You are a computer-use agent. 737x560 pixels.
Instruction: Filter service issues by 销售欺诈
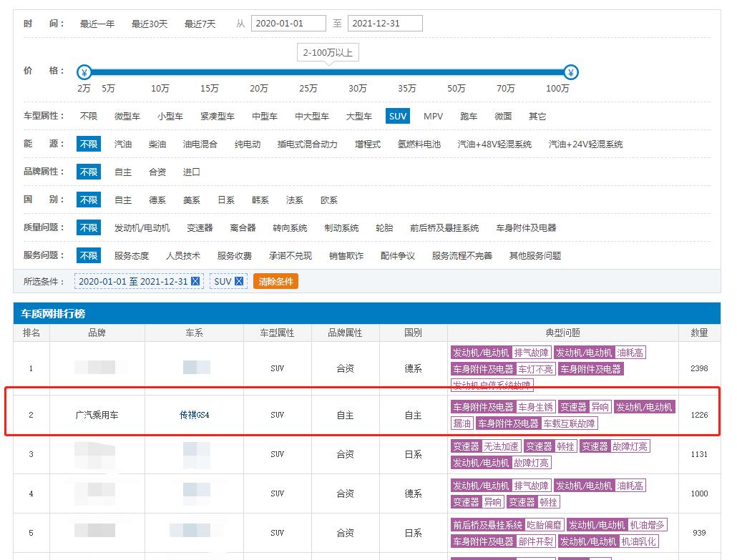point(347,254)
